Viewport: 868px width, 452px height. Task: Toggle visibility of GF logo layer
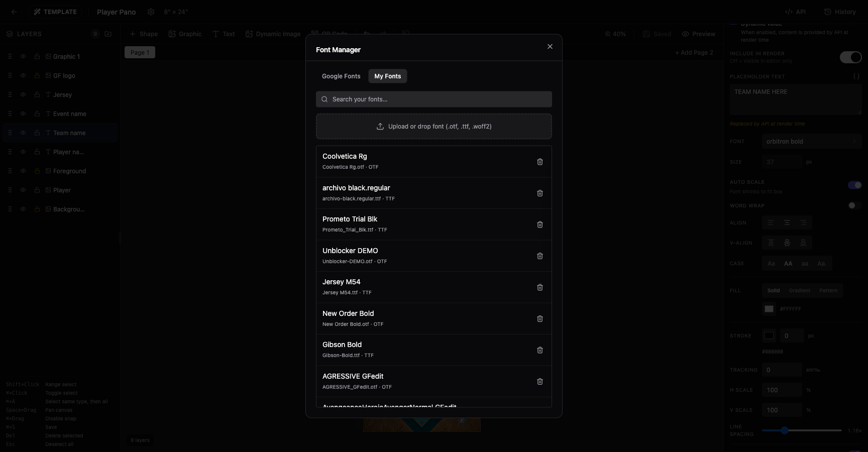pos(23,76)
